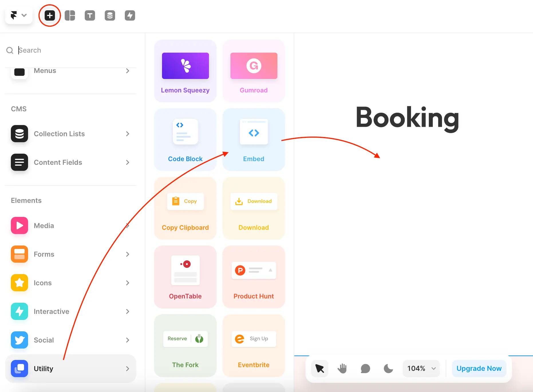533x392 pixels.
Task: Insert the Code Block component
Action: 185,140
